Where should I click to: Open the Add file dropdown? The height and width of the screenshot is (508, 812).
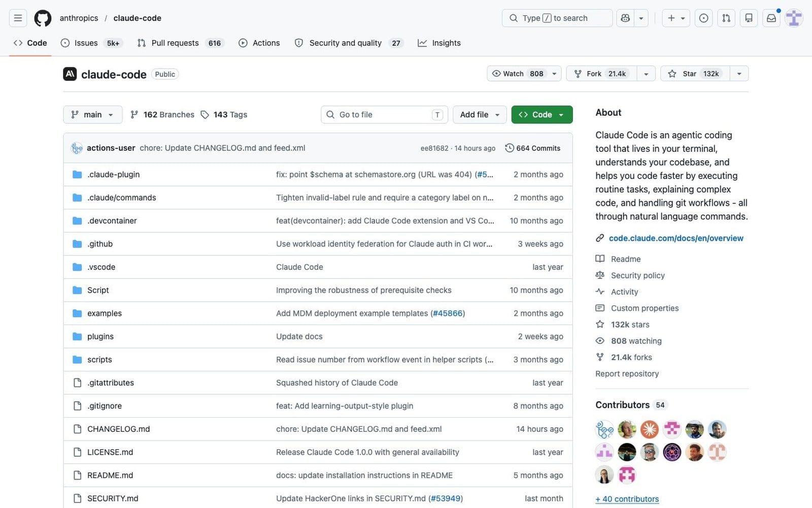pyautogui.click(x=480, y=115)
